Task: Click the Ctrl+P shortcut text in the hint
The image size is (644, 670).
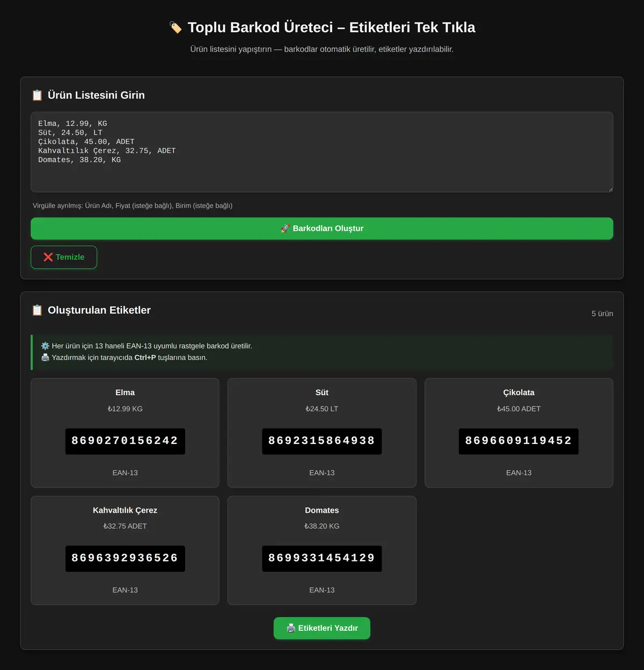Action: point(145,358)
